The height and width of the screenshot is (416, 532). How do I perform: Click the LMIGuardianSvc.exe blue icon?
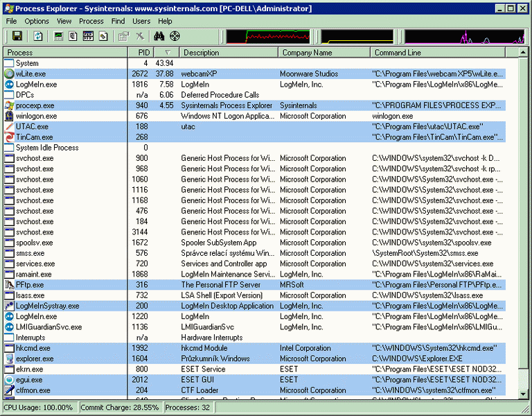coord(10,327)
